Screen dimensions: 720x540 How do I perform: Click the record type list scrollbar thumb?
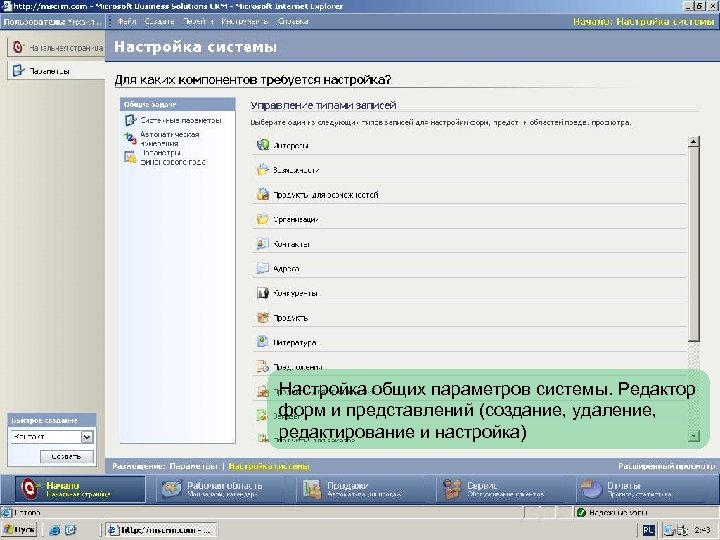[693, 244]
